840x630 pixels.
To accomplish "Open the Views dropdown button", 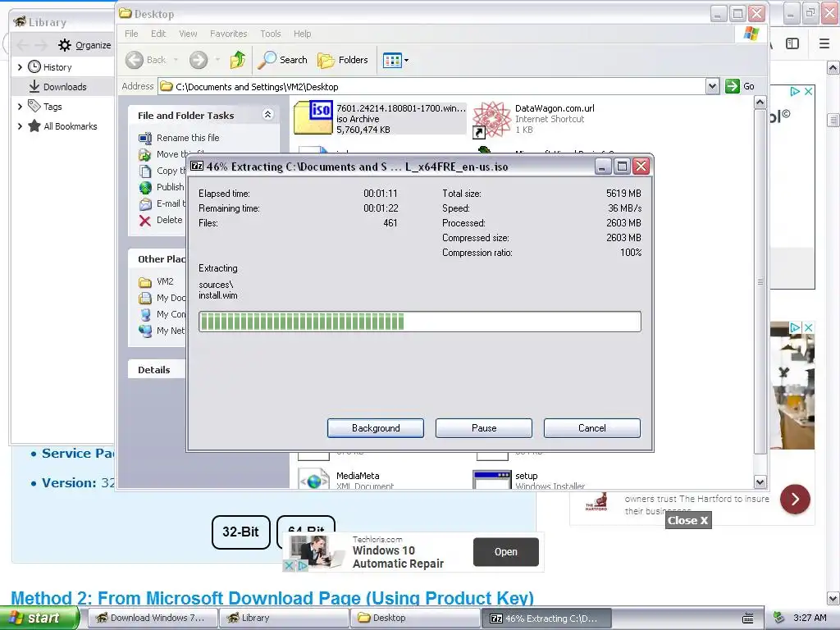I will pos(395,60).
